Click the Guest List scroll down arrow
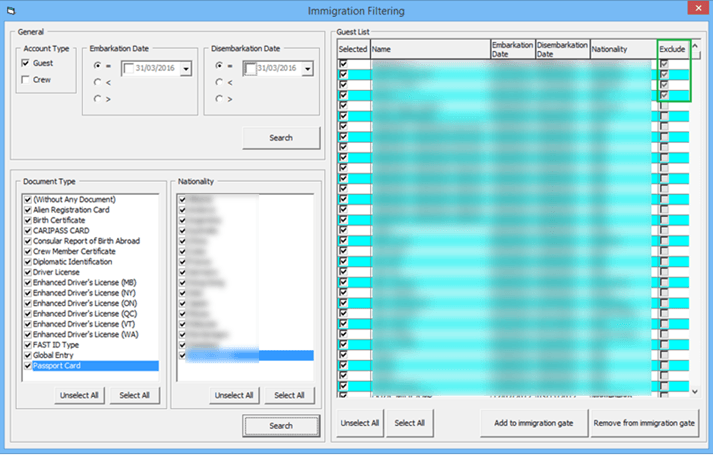Screen dimensions: 713x455 [x=695, y=391]
